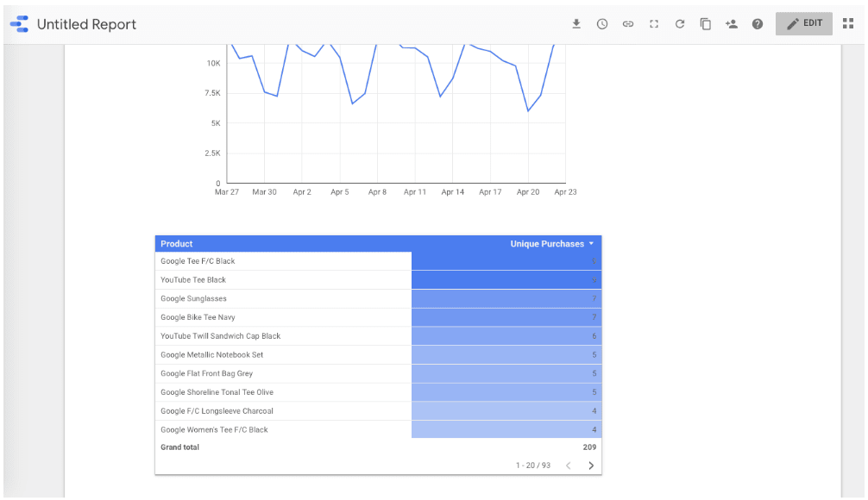868x500 pixels.
Task: Enter full screen presentation mode
Action: pos(654,23)
